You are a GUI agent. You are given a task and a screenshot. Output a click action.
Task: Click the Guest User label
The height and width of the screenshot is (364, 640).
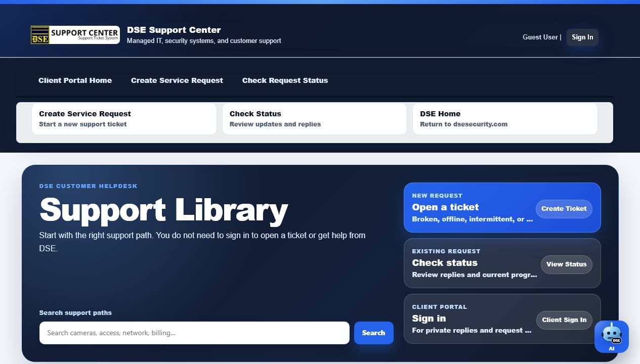point(540,37)
